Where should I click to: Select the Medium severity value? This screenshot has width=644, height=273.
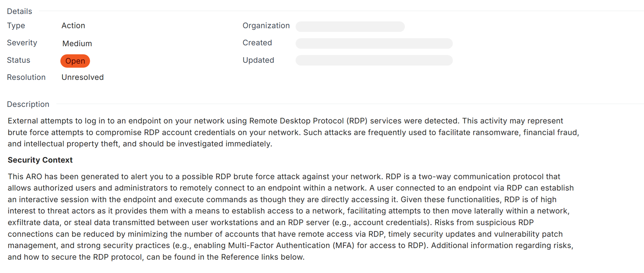[x=77, y=43]
